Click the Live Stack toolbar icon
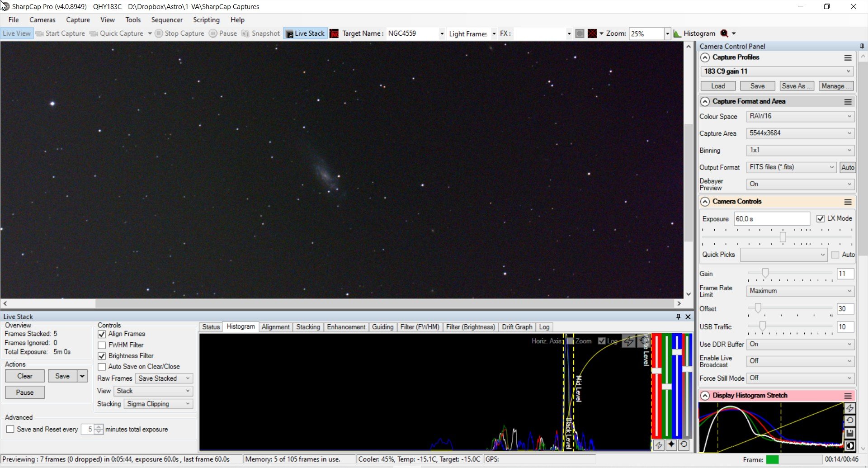 point(305,33)
